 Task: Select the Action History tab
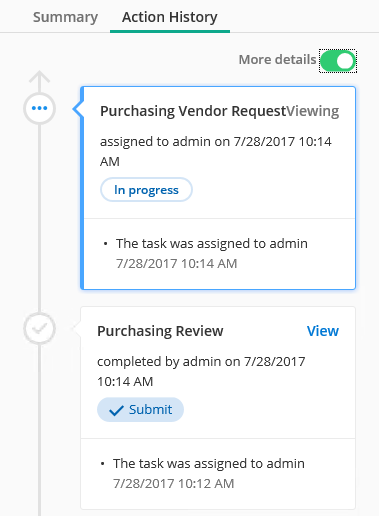(170, 17)
